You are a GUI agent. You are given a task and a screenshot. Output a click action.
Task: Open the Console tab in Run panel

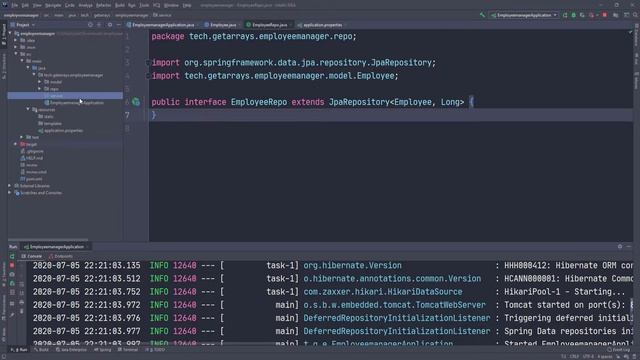(31, 256)
